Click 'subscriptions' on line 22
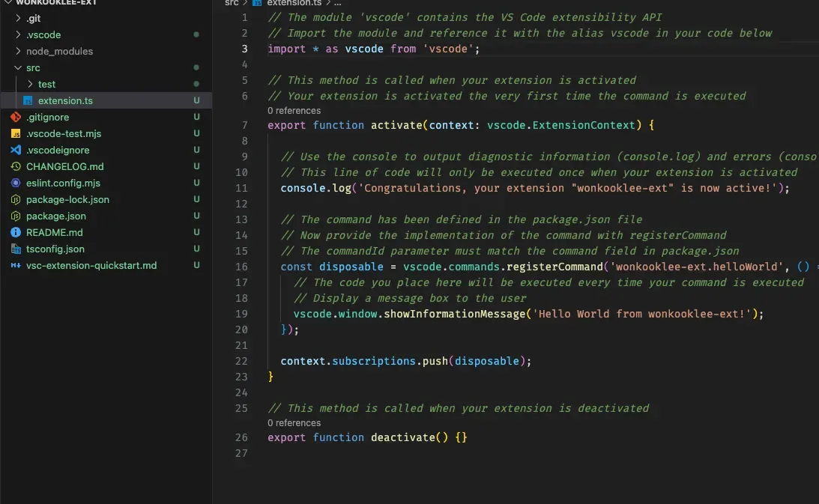 click(x=374, y=362)
